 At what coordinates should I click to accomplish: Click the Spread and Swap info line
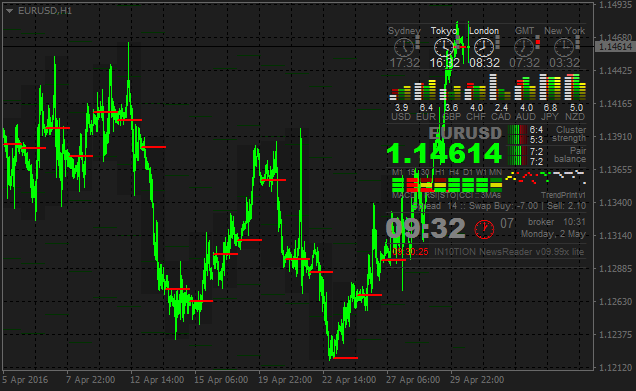(498, 206)
